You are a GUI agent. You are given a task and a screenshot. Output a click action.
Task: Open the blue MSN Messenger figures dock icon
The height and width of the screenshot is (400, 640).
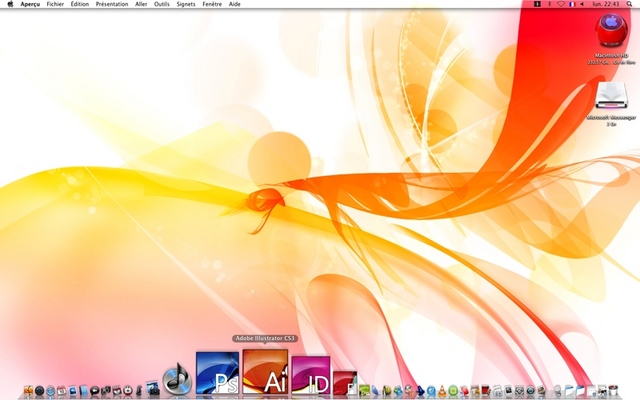(398, 391)
